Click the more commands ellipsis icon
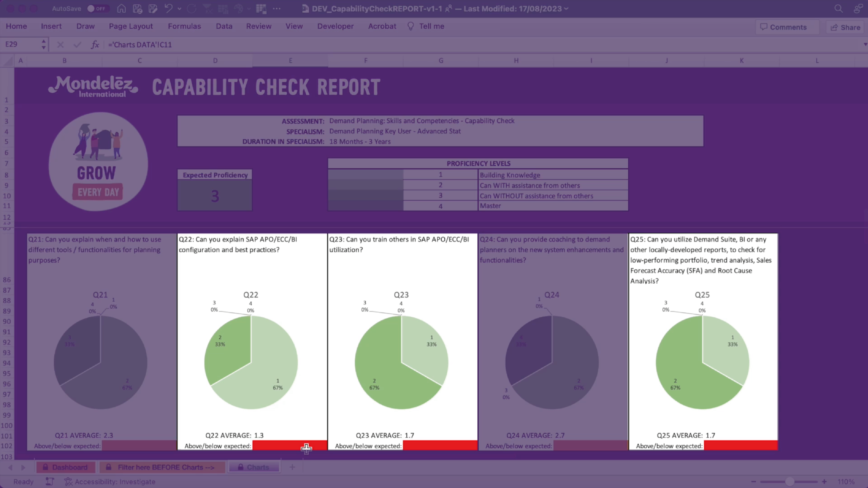Screen dimensions: 868x488 [x=277, y=9]
